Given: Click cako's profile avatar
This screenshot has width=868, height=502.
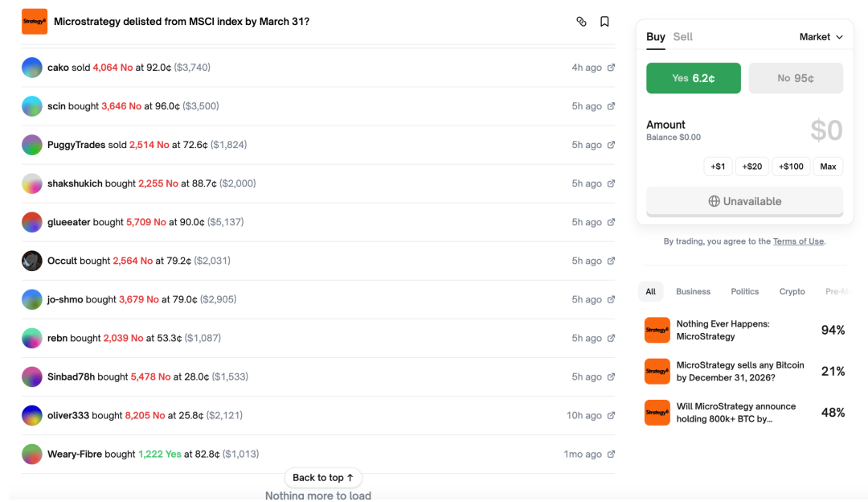Looking at the screenshot, I should [x=32, y=68].
